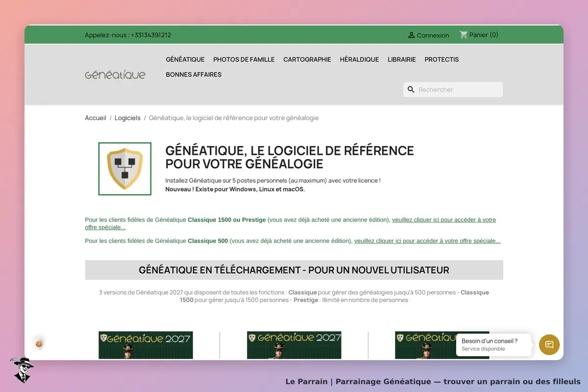Go to Logiciels breadcrumb
This screenshot has height=392, width=588.
pyautogui.click(x=127, y=118)
